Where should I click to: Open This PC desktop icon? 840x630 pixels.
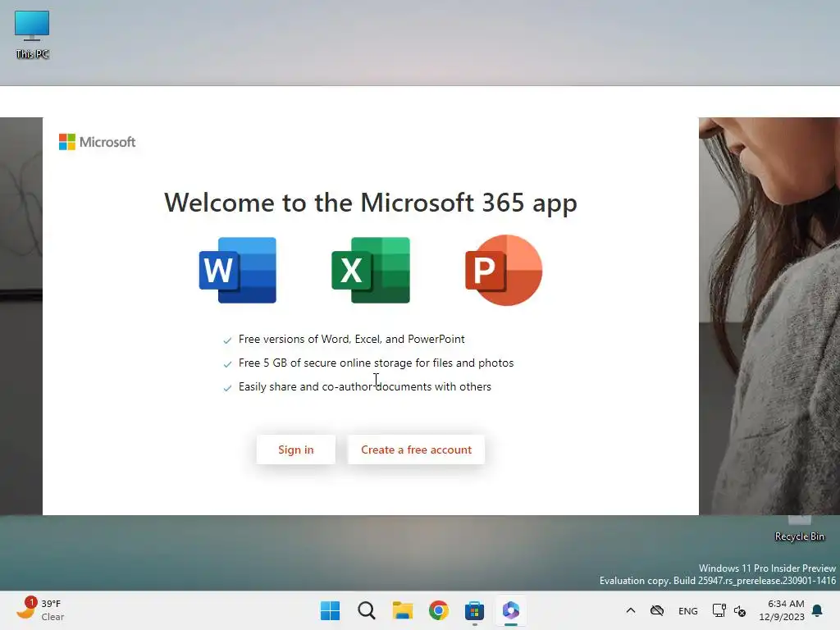32,34
